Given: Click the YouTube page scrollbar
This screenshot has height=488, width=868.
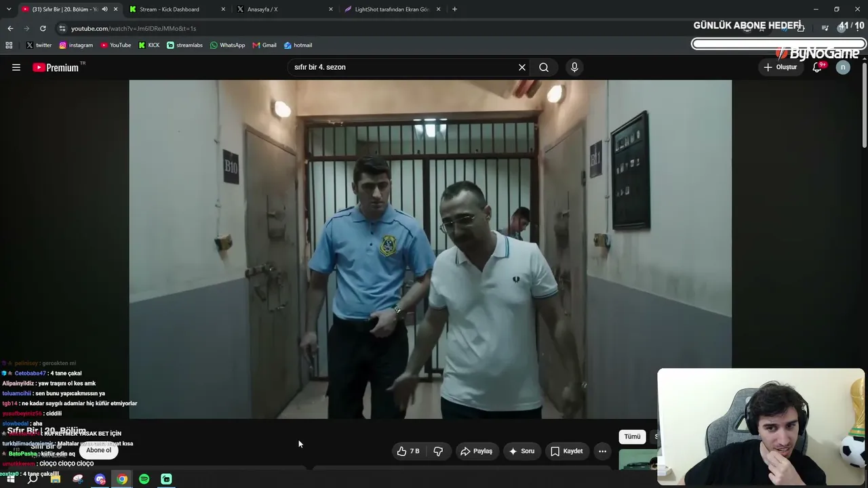Looking at the screenshot, I should [864, 105].
